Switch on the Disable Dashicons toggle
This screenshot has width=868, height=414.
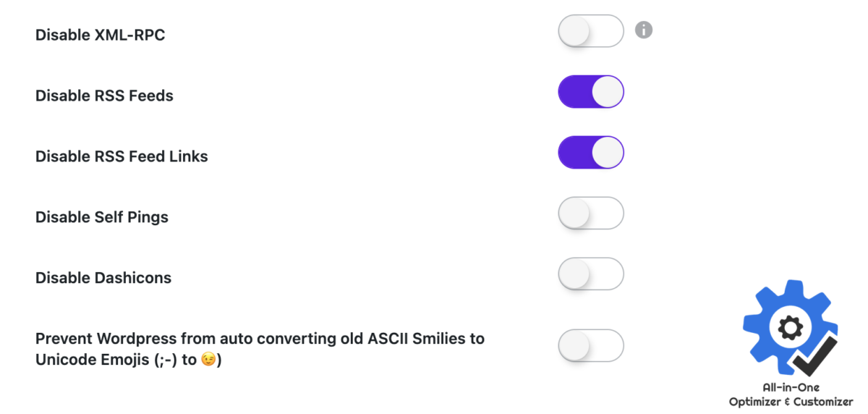(591, 274)
